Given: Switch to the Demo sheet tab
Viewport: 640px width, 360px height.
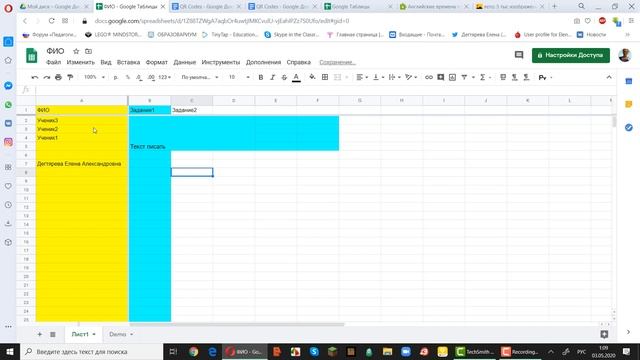Looking at the screenshot, I should pyautogui.click(x=118, y=334).
